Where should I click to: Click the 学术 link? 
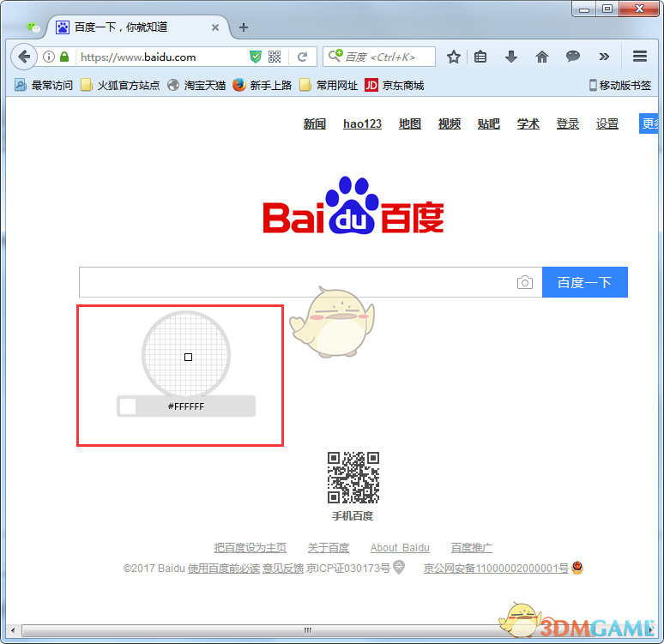528,123
